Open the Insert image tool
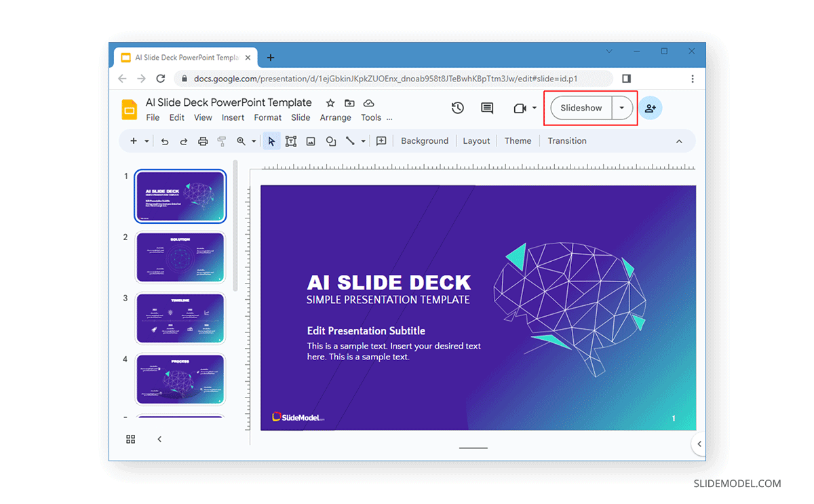The height and width of the screenshot is (504, 814). [311, 140]
